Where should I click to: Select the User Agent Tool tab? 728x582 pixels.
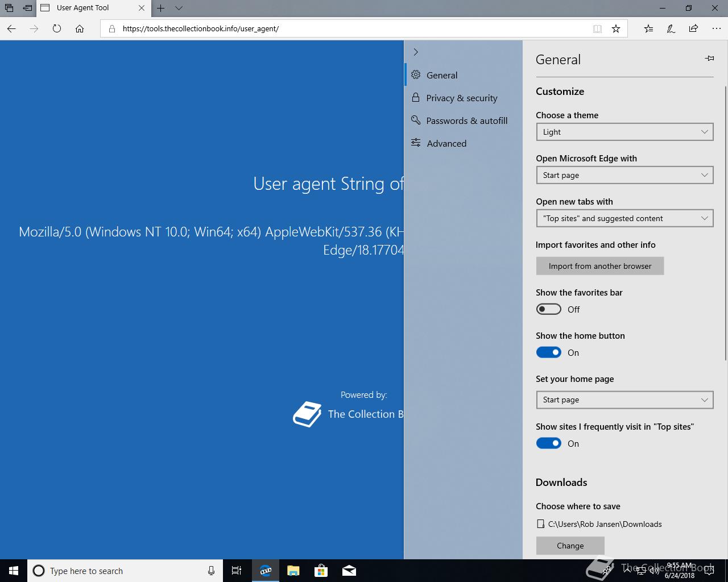coord(94,8)
